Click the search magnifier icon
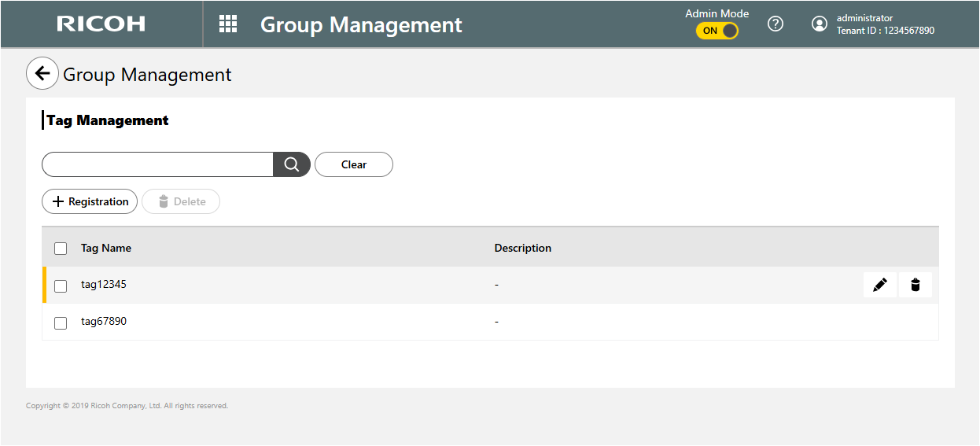Viewport: 980px width, 446px height. click(x=292, y=164)
